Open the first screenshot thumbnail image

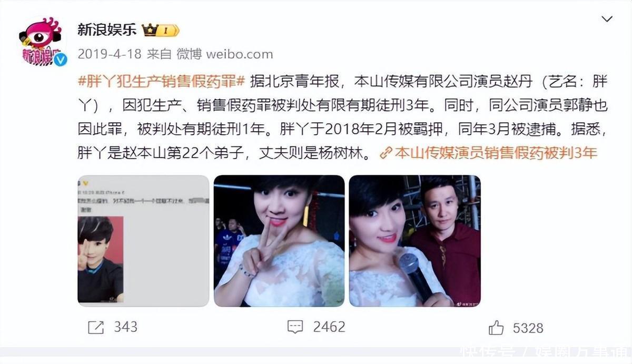coord(143,241)
